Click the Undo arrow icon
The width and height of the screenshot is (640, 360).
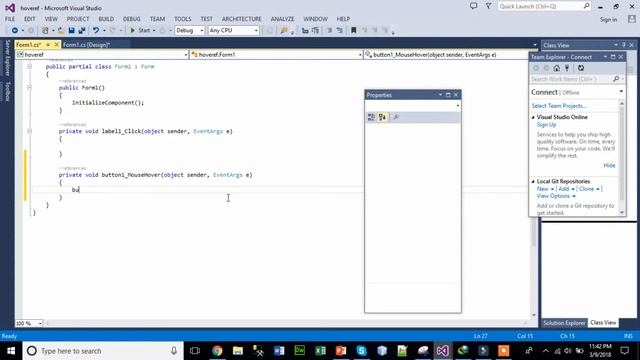tap(96, 31)
